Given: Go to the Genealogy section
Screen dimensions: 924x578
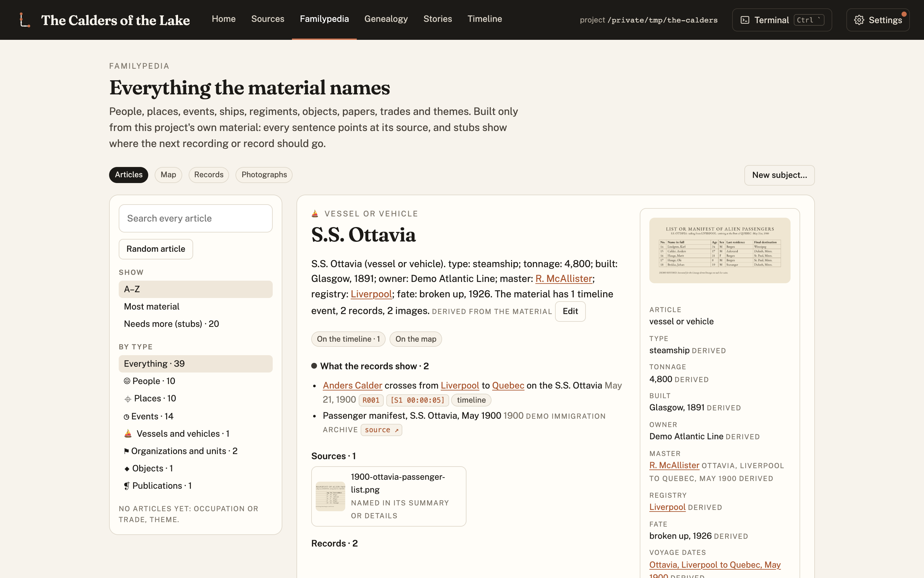Looking at the screenshot, I should tap(386, 19).
